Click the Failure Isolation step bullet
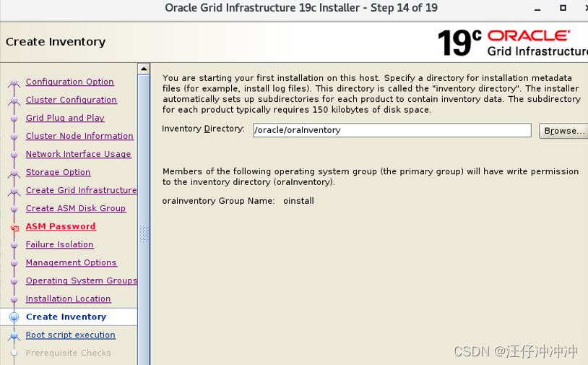This screenshot has width=588, height=365. point(14,245)
